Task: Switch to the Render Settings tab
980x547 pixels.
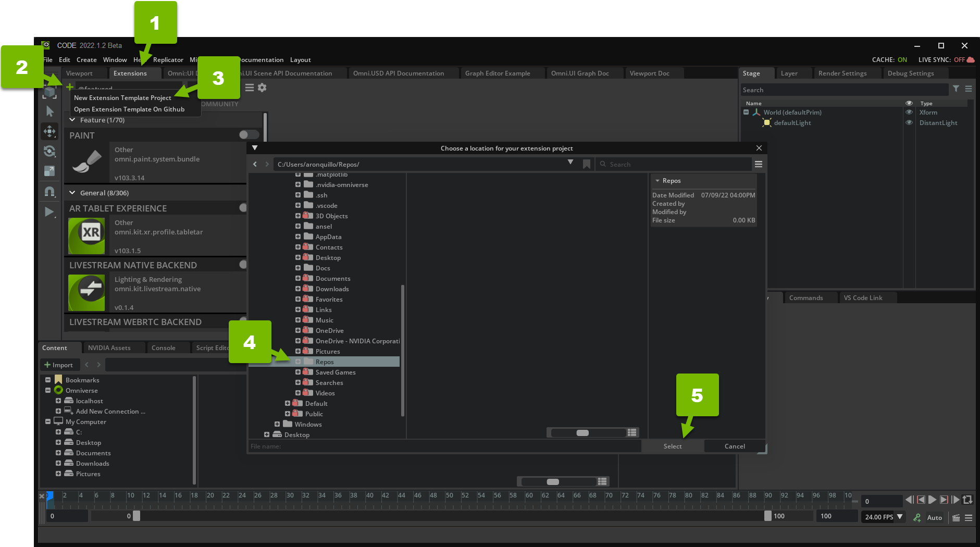Action: pos(842,73)
